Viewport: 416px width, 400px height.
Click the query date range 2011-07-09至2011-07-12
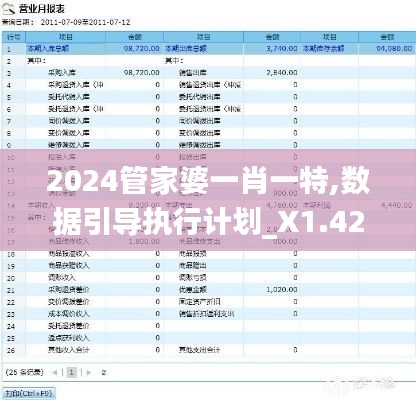coord(85,23)
